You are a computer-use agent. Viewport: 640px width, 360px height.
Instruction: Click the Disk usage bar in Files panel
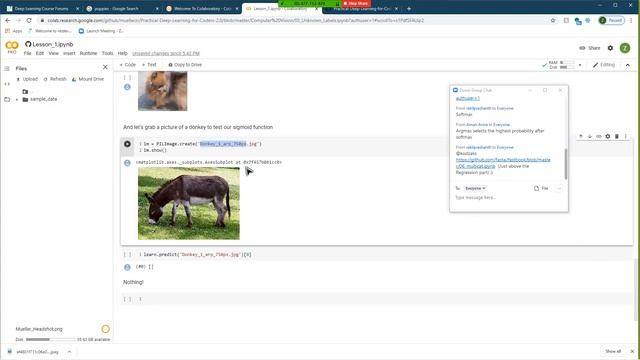pyautogui.click(x=50, y=340)
